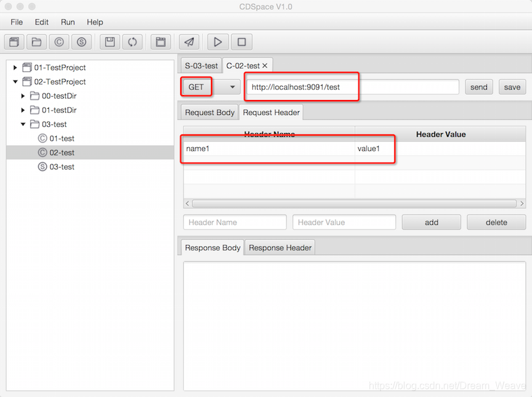Collapse the 02-TestProject tree node
This screenshot has width=532, height=397.
pos(15,82)
